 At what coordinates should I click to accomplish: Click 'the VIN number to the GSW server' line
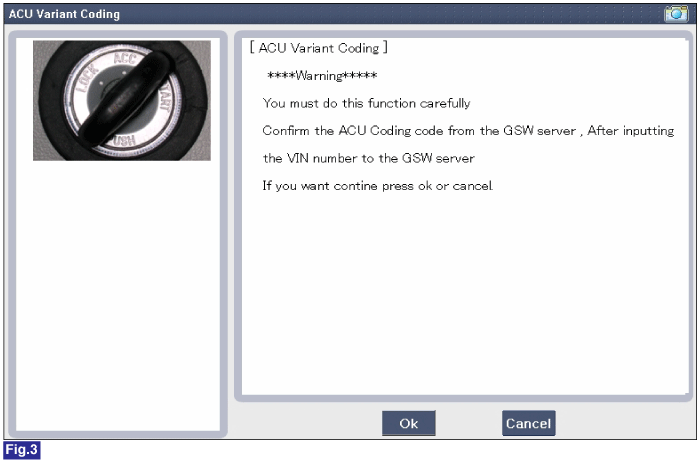click(367, 159)
